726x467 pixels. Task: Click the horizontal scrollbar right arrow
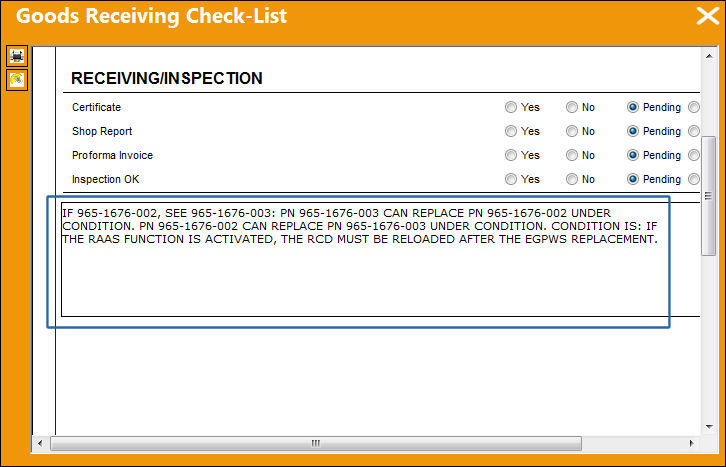click(691, 443)
